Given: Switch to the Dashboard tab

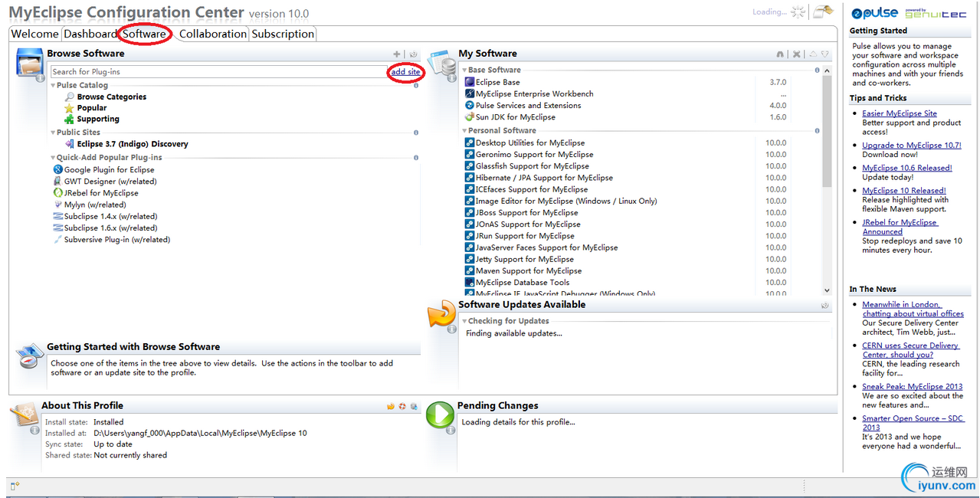Looking at the screenshot, I should click(90, 34).
